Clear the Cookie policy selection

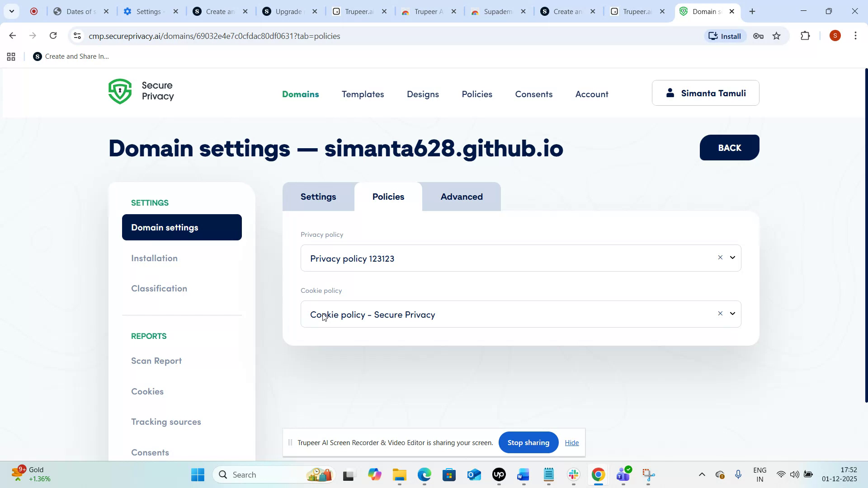coord(720,313)
